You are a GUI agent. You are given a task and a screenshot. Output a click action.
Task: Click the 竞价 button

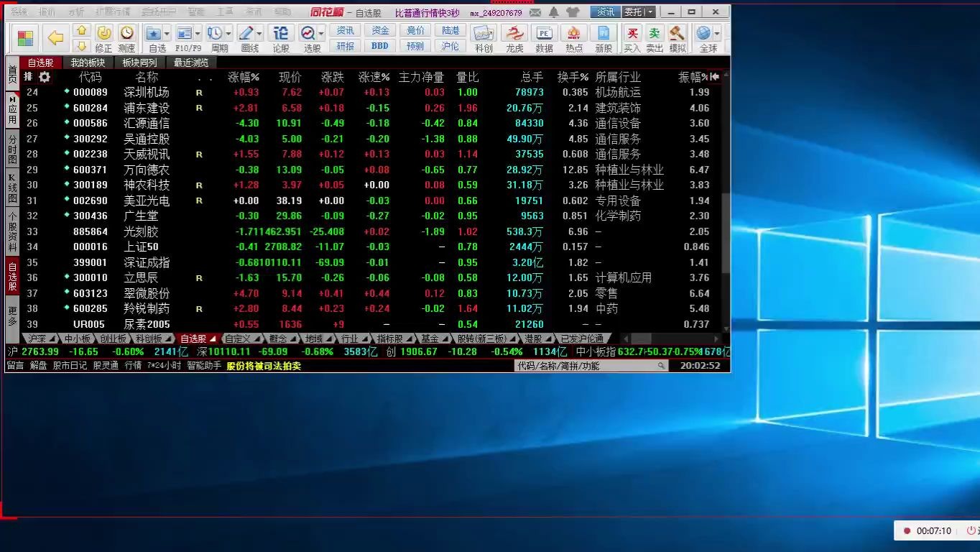[415, 31]
